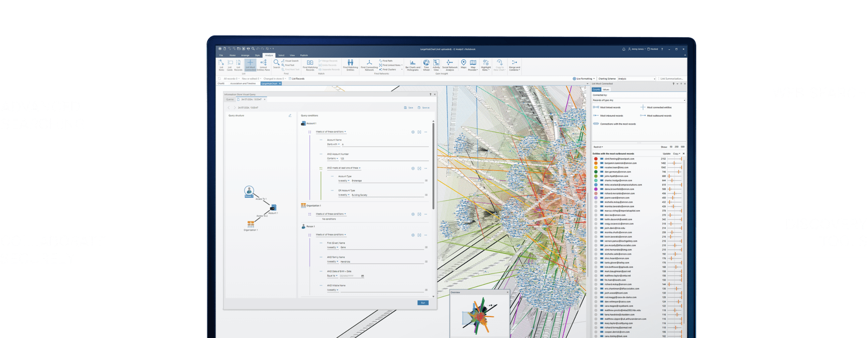
Task: Select Most outbound records option
Action: (x=656, y=115)
